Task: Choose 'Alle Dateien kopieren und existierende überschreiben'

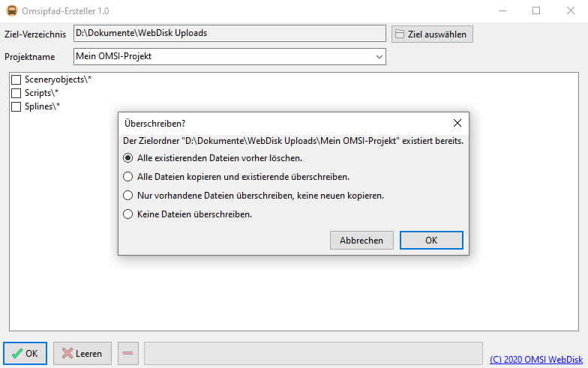Action: pyautogui.click(x=128, y=177)
